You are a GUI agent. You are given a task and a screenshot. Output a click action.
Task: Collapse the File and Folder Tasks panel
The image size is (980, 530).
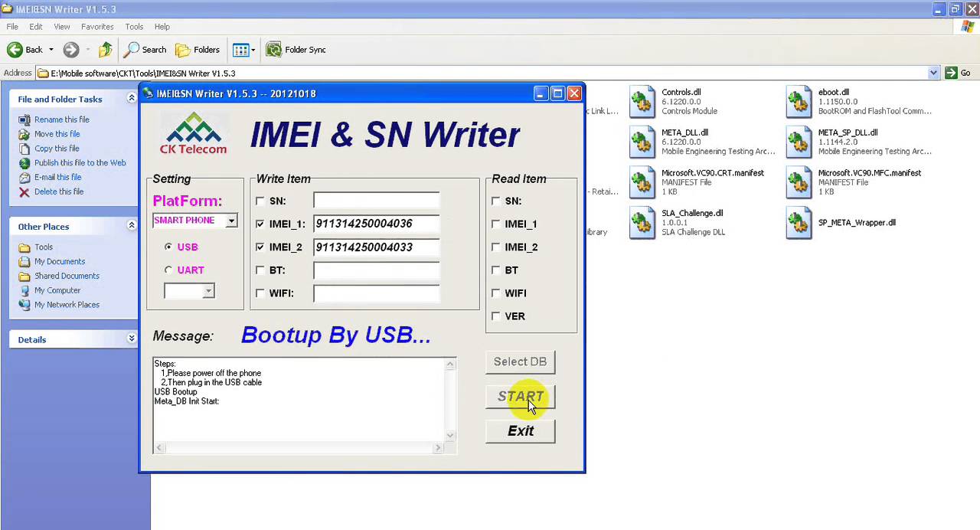tap(132, 98)
